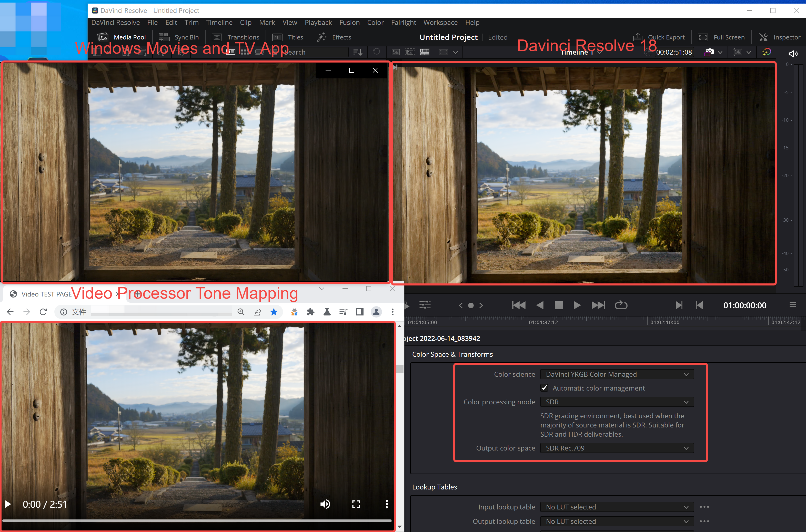Click the media pool sort order icon
Image resolution: width=806 pixels, height=532 pixels.
coord(358,52)
